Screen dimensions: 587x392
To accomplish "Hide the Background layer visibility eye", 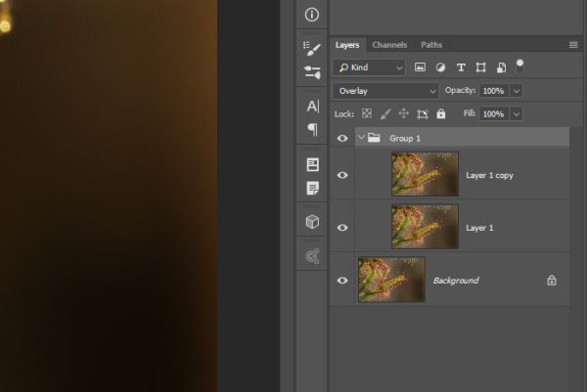I will (x=342, y=281).
